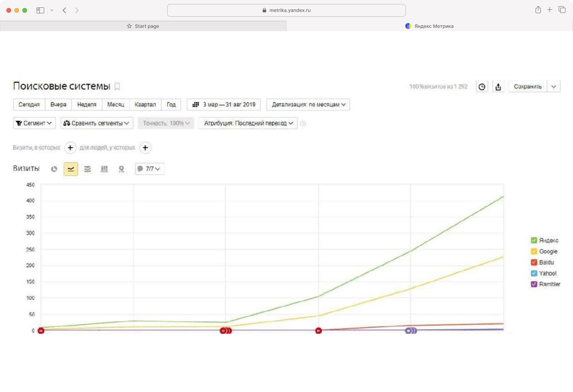
Task: Open the 7/7 annotations dropdown
Action: [149, 169]
